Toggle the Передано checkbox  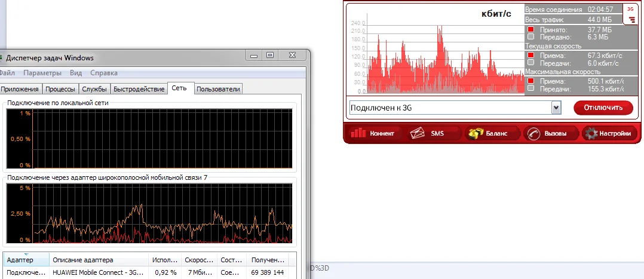pyautogui.click(x=530, y=37)
